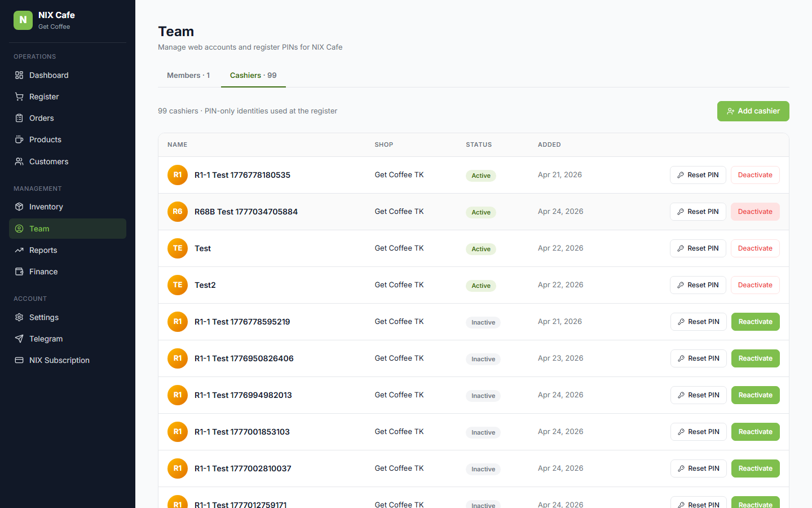Click the green NIX Cafe logo

pyautogui.click(x=23, y=20)
